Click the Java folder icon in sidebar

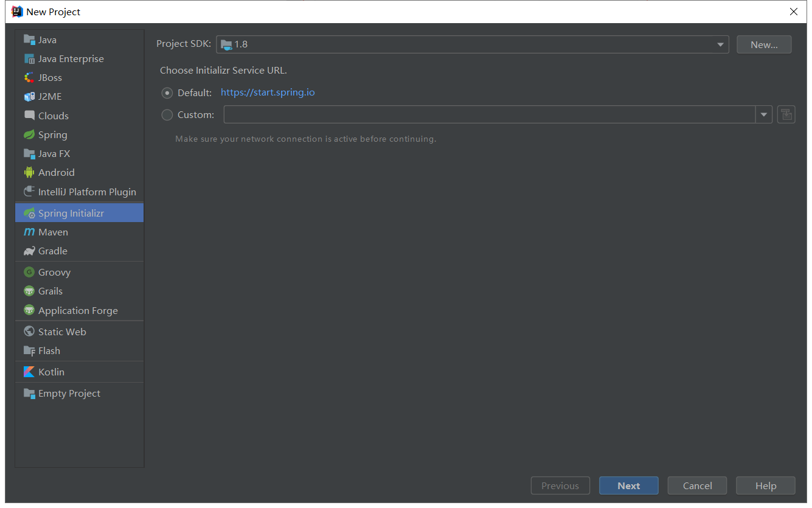click(x=29, y=40)
